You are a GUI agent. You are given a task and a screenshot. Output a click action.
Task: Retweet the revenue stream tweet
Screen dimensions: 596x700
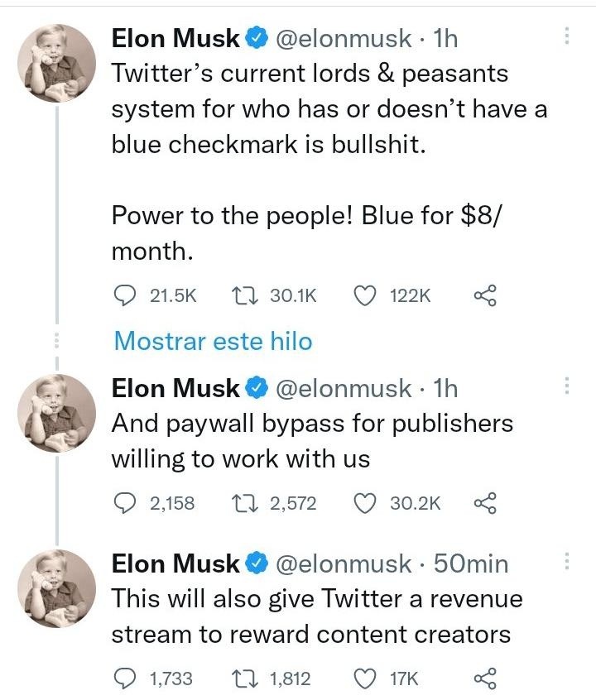point(245,679)
